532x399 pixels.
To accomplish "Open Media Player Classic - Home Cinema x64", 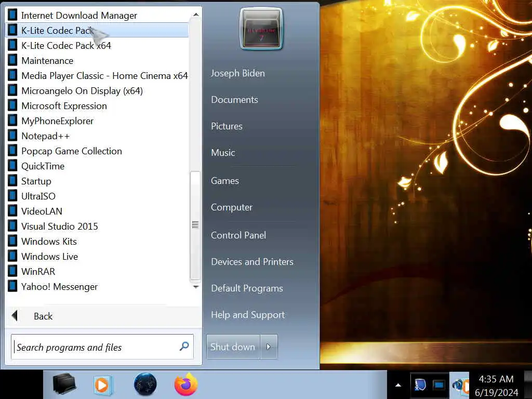I will [x=97, y=76].
